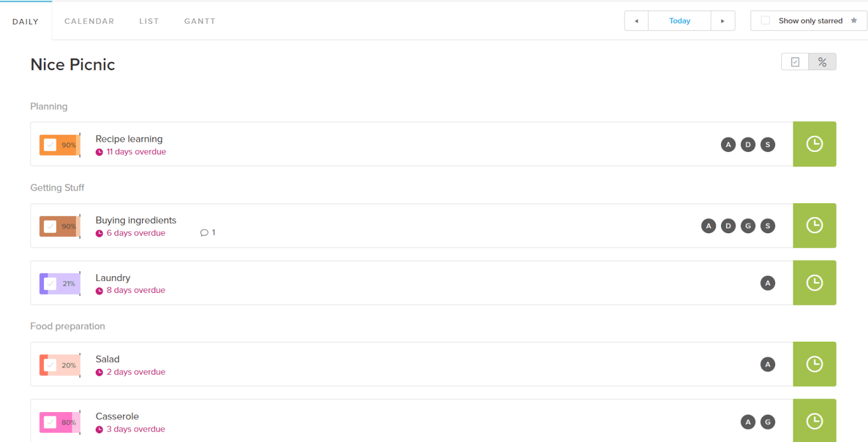Open the comment bubble on Buying ingredients
Screen dimensions: 868x442
[208, 233]
